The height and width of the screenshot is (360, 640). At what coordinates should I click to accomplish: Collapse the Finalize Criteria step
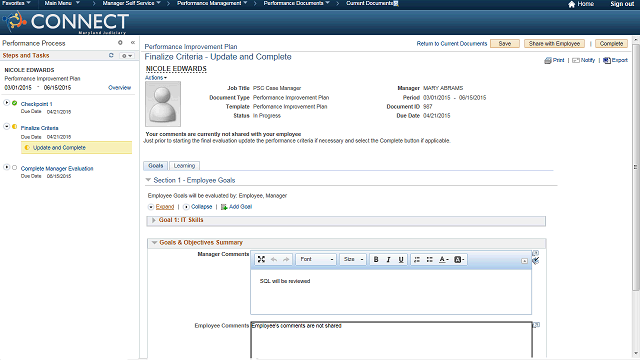(7, 127)
